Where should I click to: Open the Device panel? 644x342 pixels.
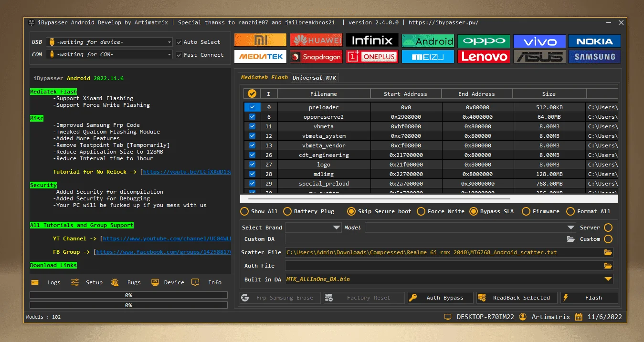168,282
